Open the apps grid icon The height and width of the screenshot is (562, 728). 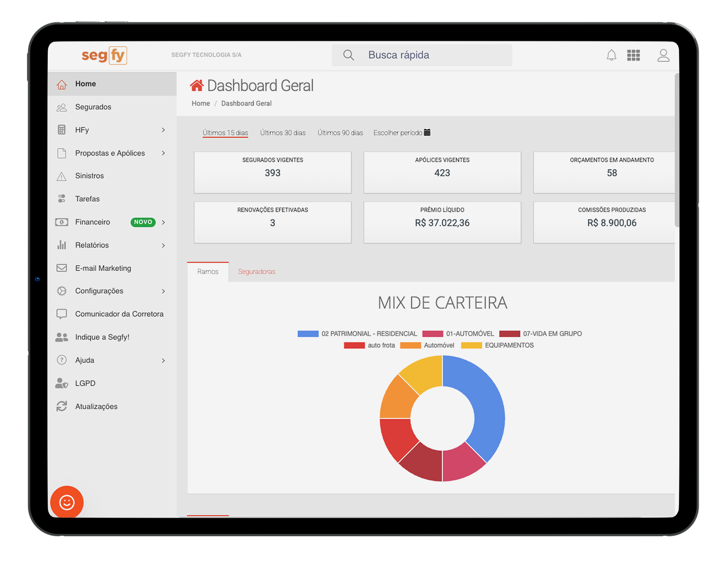click(x=633, y=55)
